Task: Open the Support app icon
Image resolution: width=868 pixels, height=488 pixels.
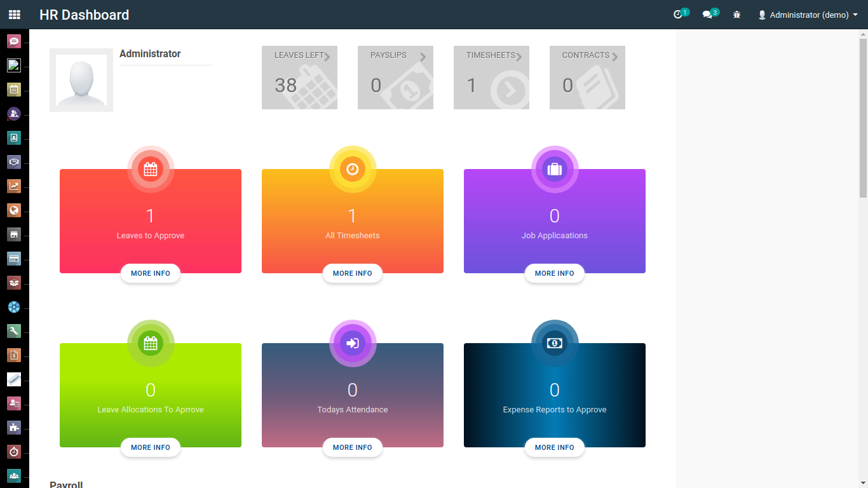Action: tap(14, 379)
